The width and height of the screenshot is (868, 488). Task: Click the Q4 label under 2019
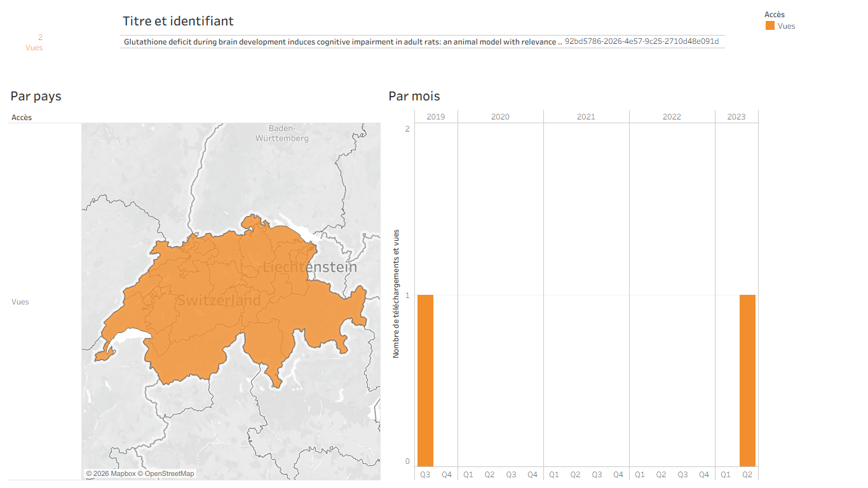(x=447, y=475)
